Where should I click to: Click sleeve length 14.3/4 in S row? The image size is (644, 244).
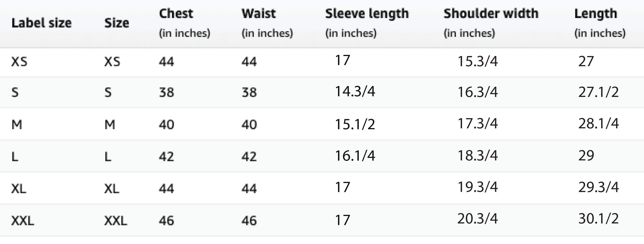(355, 91)
